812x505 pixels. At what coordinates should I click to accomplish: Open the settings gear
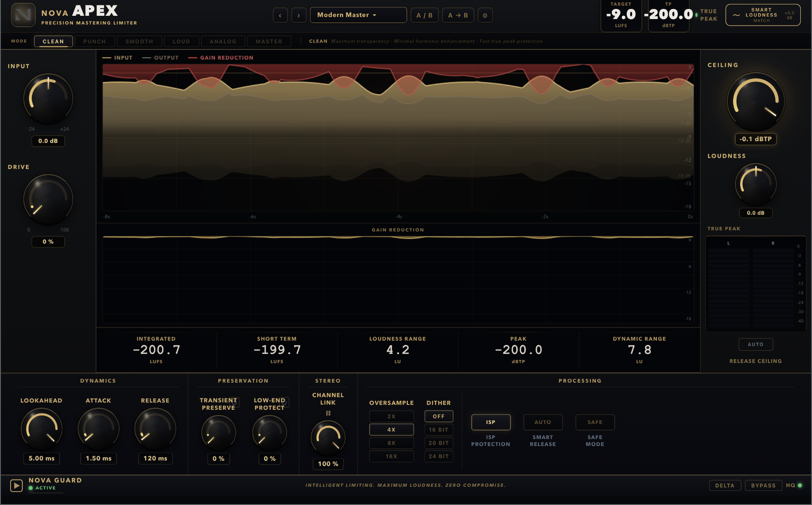pyautogui.click(x=485, y=15)
